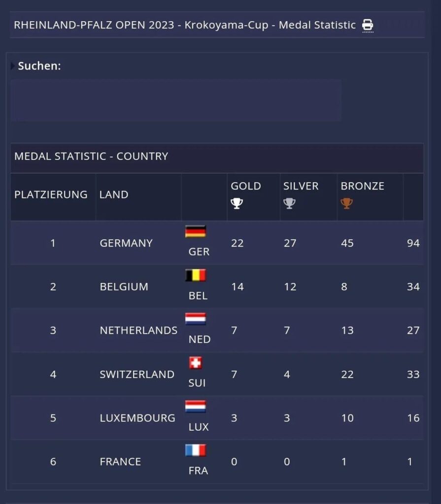Click the printer icon beside Medal Statistic

(368, 25)
